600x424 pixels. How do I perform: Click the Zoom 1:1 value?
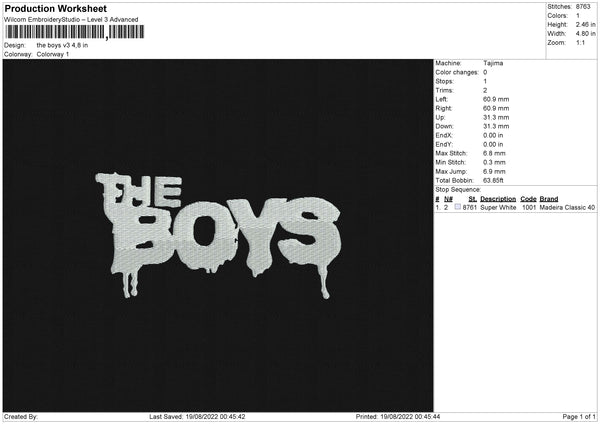pyautogui.click(x=580, y=42)
